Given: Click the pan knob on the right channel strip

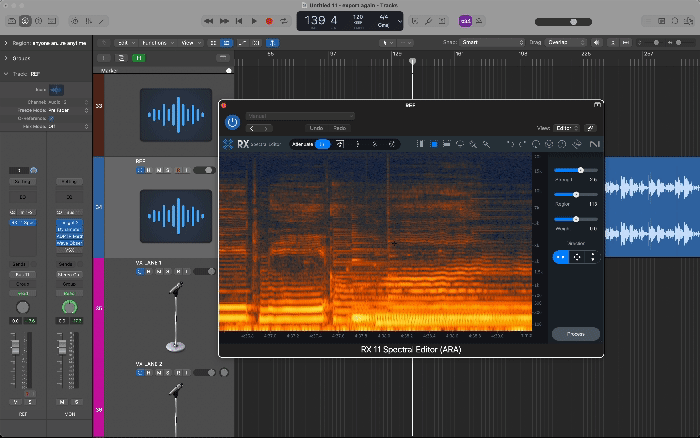Looking at the screenshot, I should coord(69,307).
